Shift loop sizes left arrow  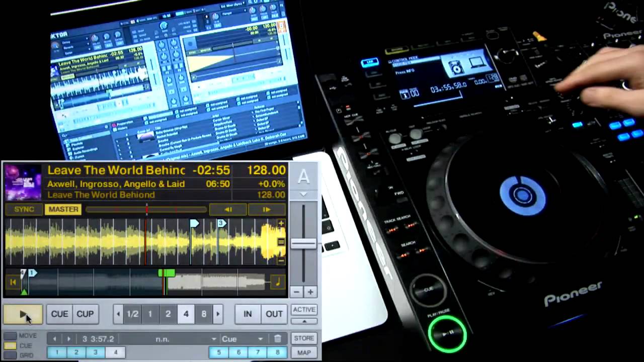coord(118,314)
